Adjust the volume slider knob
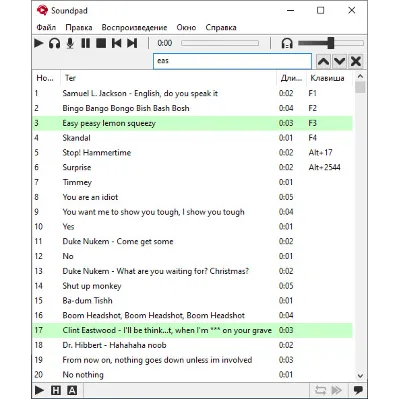 click(331, 43)
